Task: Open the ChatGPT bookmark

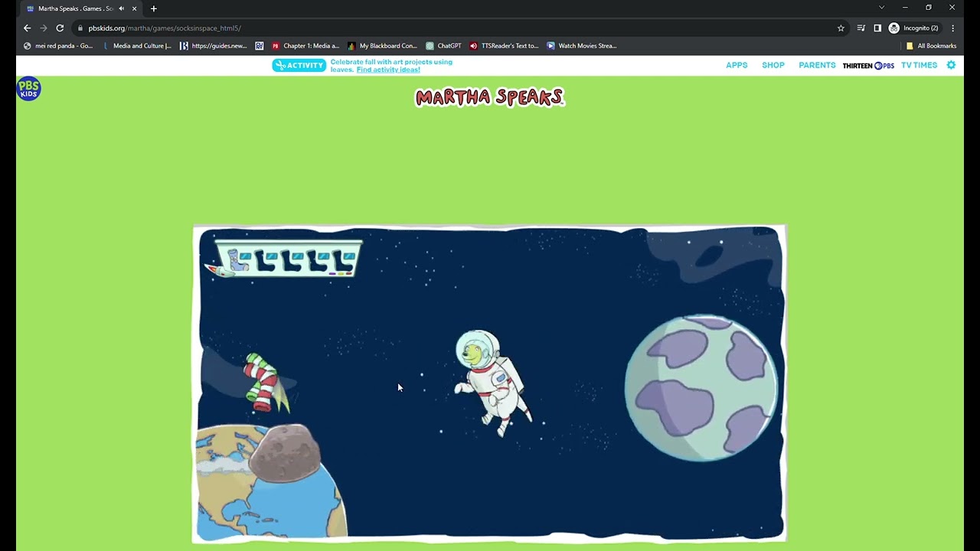Action: pyautogui.click(x=443, y=46)
